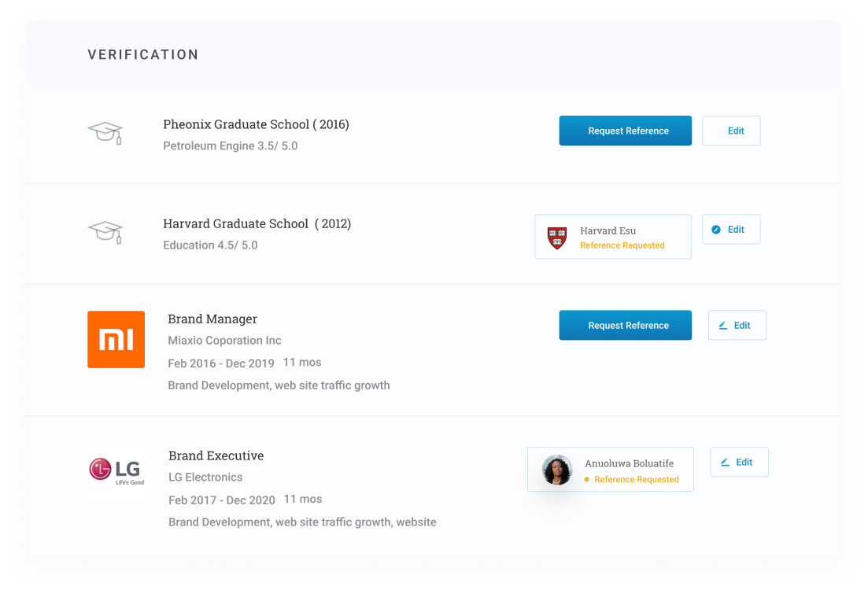Edit the Pheonix Graduate School entry

click(731, 131)
